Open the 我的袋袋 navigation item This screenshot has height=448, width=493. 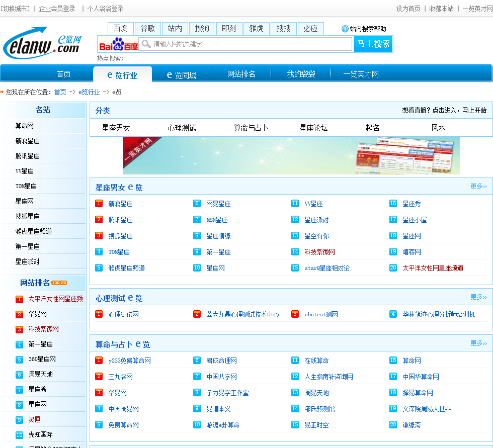point(301,74)
